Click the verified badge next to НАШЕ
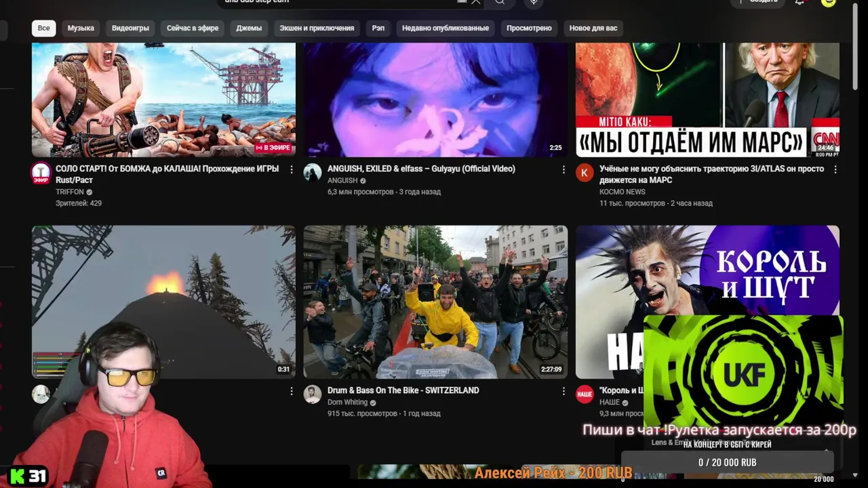 [626, 403]
